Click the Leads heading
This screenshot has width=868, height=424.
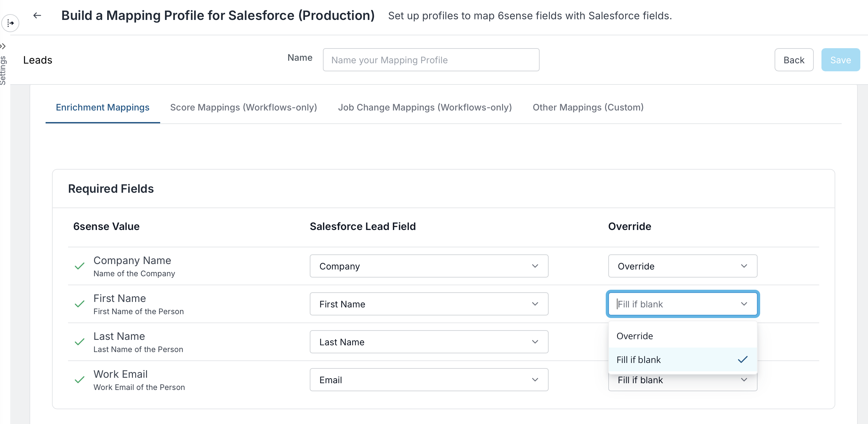pos(38,60)
